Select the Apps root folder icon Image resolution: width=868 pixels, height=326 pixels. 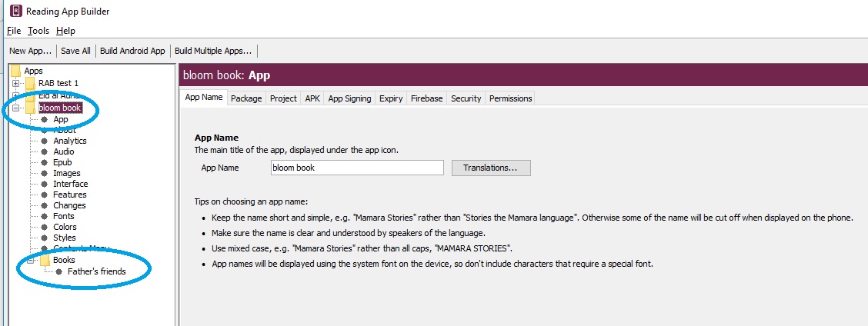15,71
